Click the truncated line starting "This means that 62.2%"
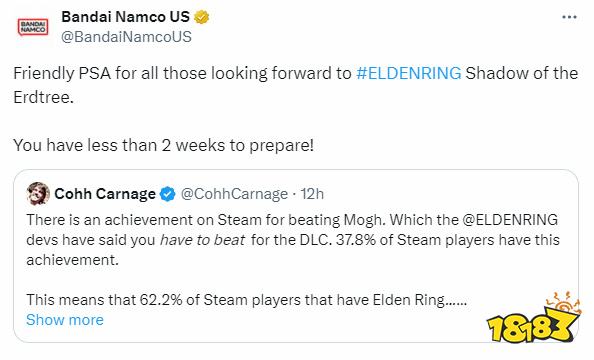Viewport: 594px width, 360px height. [x=247, y=300]
